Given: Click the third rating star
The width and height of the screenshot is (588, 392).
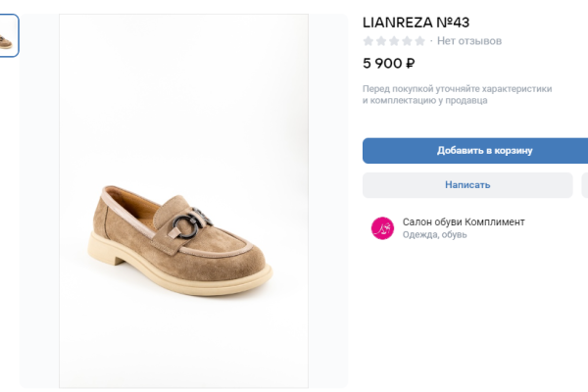Looking at the screenshot, I should pos(394,41).
